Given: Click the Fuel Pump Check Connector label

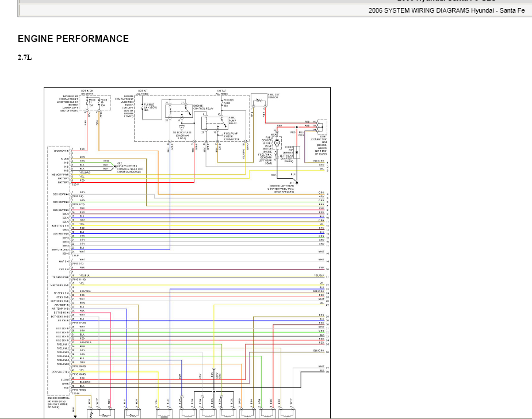Looking at the screenshot, I should 232,136.
